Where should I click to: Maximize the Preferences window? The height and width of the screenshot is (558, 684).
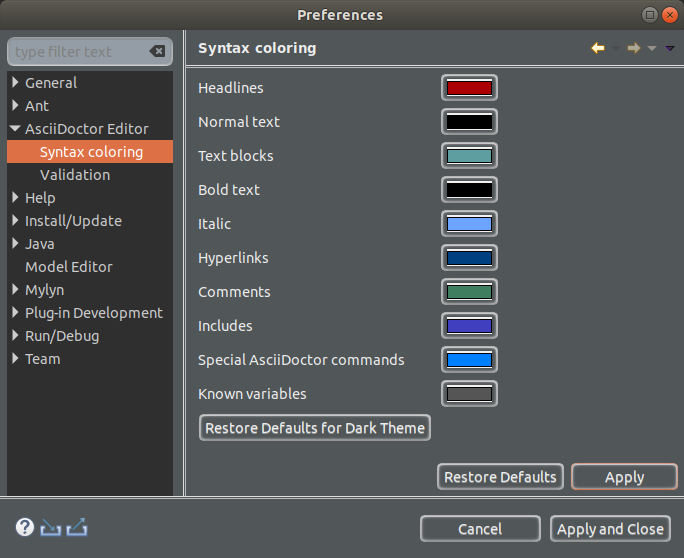pos(650,15)
